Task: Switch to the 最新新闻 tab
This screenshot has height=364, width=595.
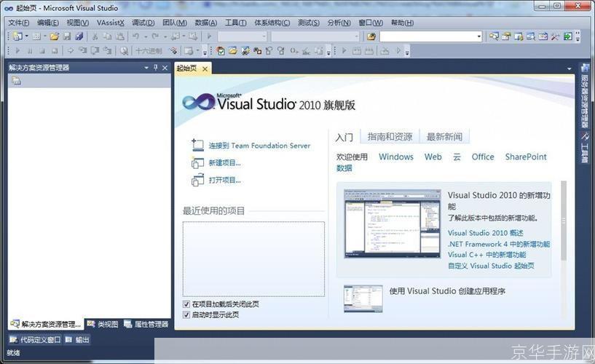Action: [x=444, y=137]
